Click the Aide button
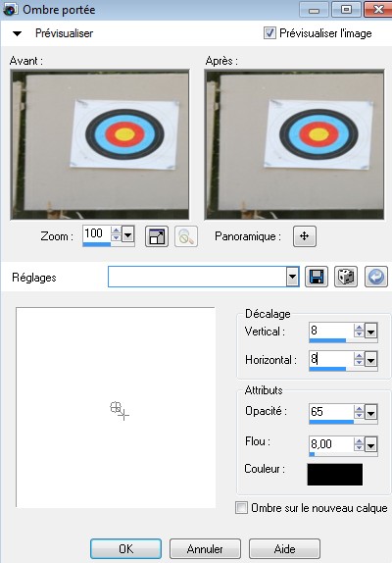392x563 pixels. tap(284, 548)
